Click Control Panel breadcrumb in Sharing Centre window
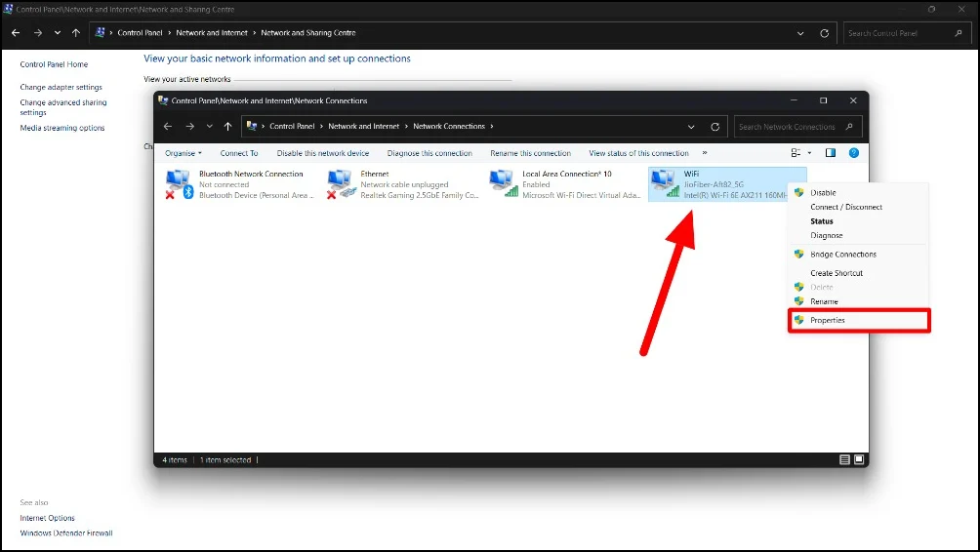 click(x=140, y=33)
